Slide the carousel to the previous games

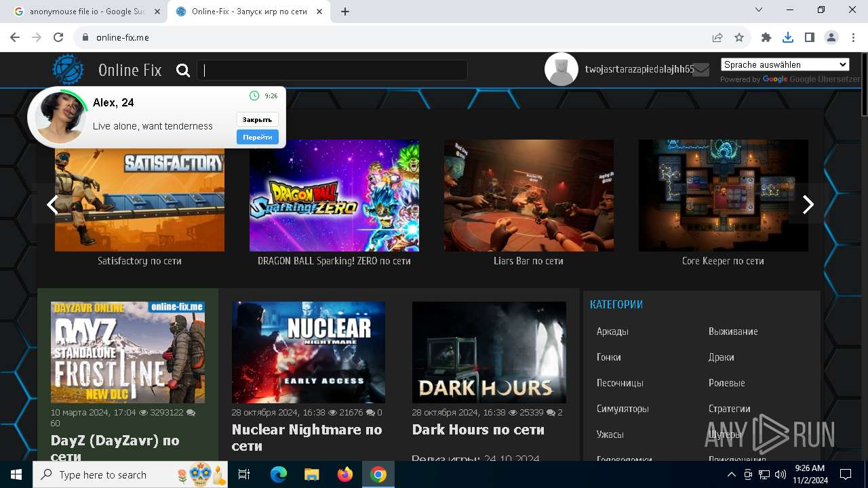tap(52, 204)
